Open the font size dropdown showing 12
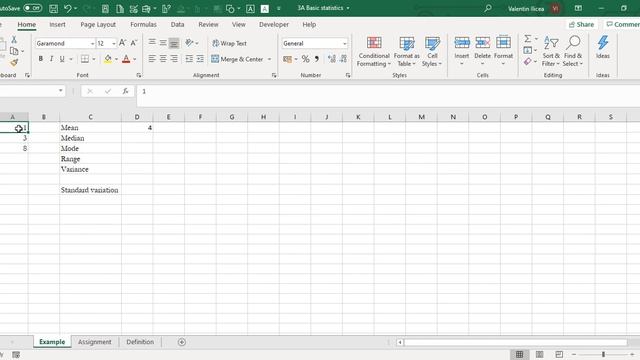 [x=113, y=43]
